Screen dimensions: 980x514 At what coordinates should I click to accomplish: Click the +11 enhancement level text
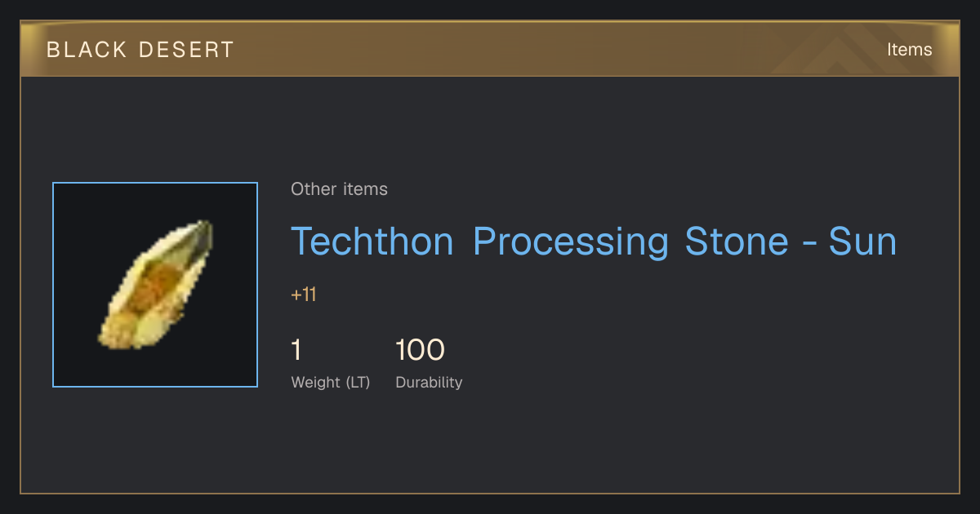click(304, 295)
